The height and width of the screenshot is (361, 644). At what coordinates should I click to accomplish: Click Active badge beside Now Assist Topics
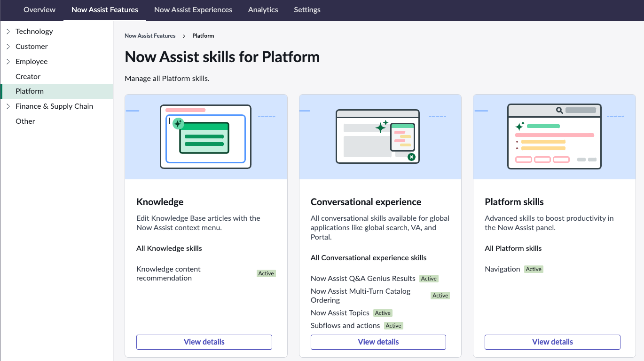point(383,313)
